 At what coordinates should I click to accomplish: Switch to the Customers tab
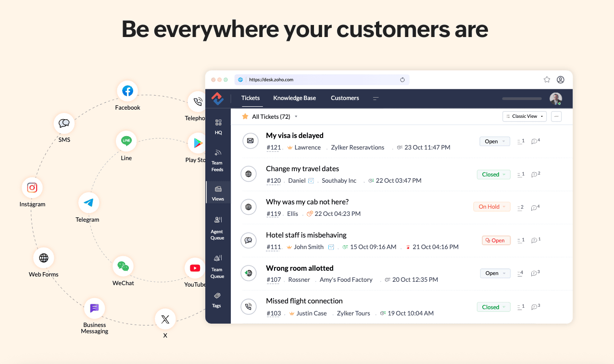(345, 98)
